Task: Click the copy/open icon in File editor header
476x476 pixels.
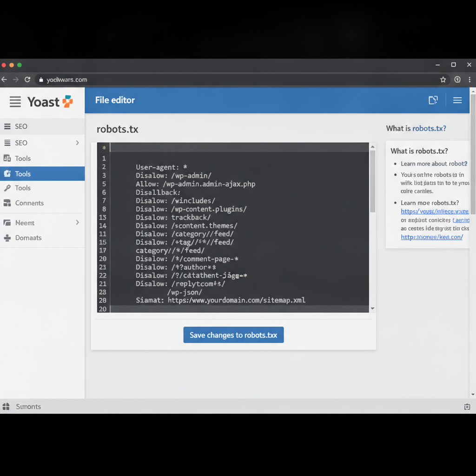Action: pos(433,100)
